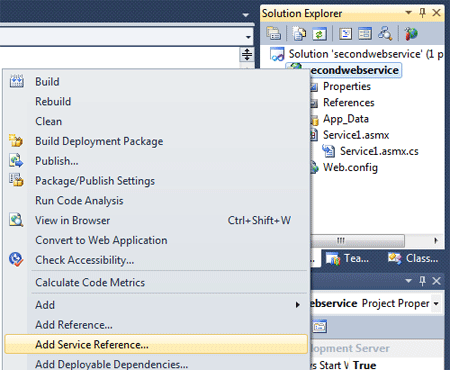
Task: Click the View in Browser icon
Action: coord(16,220)
